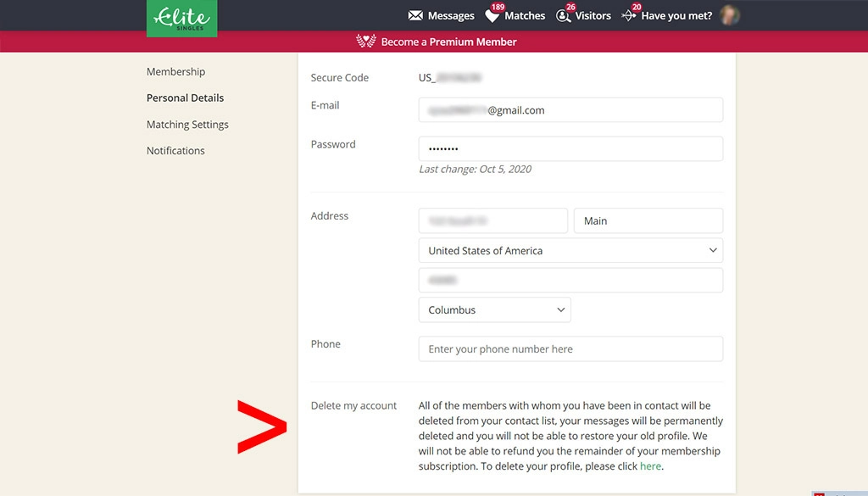Screen dimensions: 868x496
Task: Click the 26 badge on Visitors
Action: point(571,6)
